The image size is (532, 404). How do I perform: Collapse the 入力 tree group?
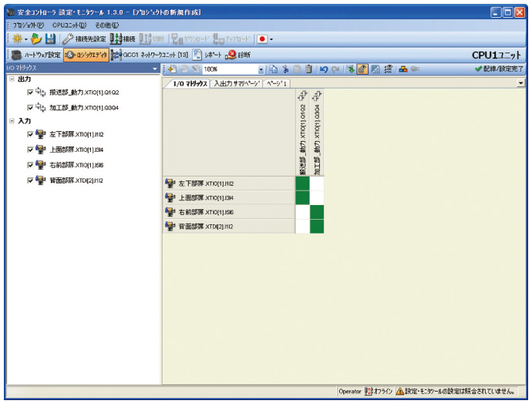pos(11,121)
